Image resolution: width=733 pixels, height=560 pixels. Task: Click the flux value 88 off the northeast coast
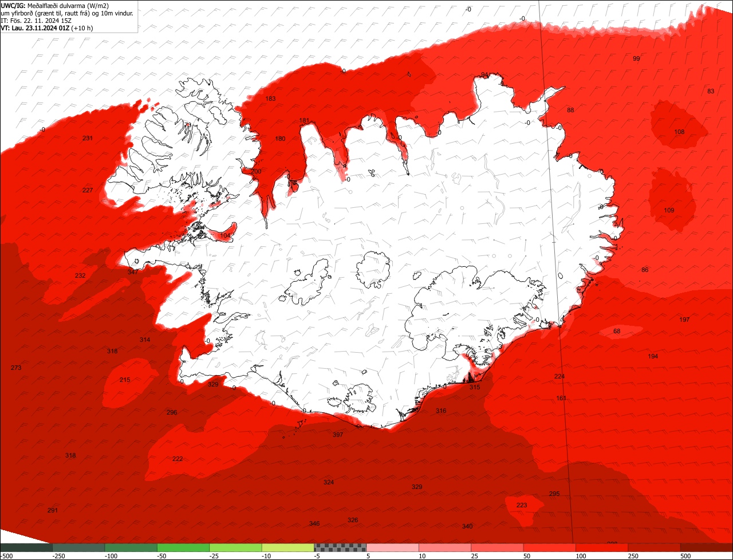tap(570, 110)
